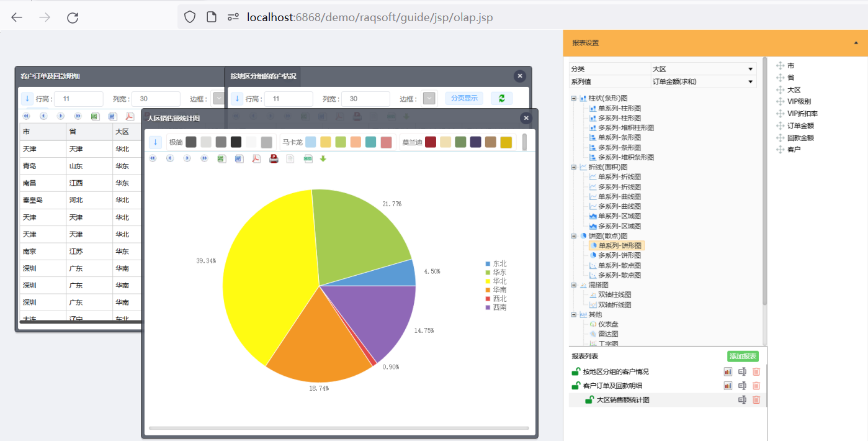Open the 分类 dropdown showing 大区

[703, 69]
